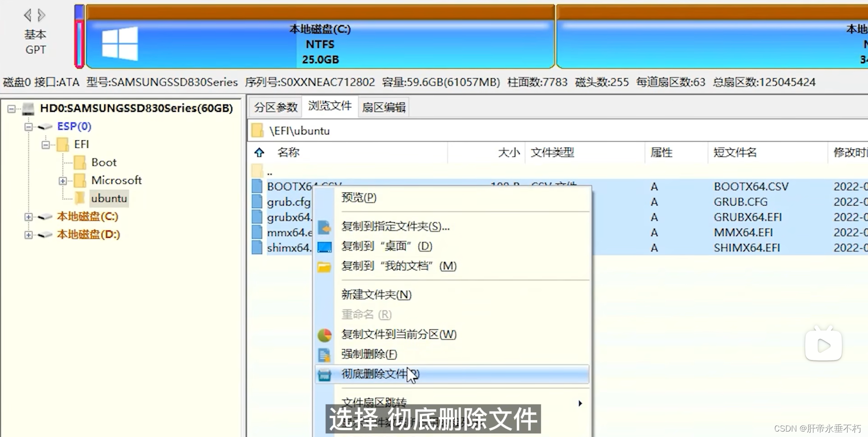Image resolution: width=868 pixels, height=437 pixels.
Task: Select the HD0:SAMSUNGSSD830Series disk item
Action: pyautogui.click(x=136, y=108)
